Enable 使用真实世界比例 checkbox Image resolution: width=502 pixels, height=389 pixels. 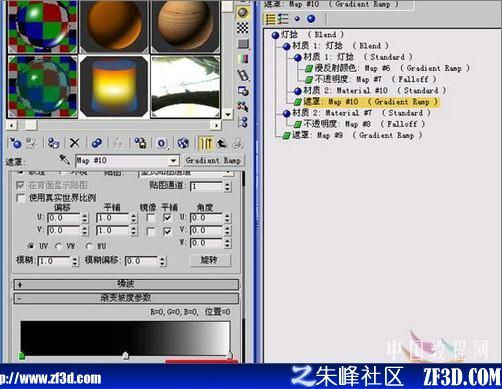21,198
